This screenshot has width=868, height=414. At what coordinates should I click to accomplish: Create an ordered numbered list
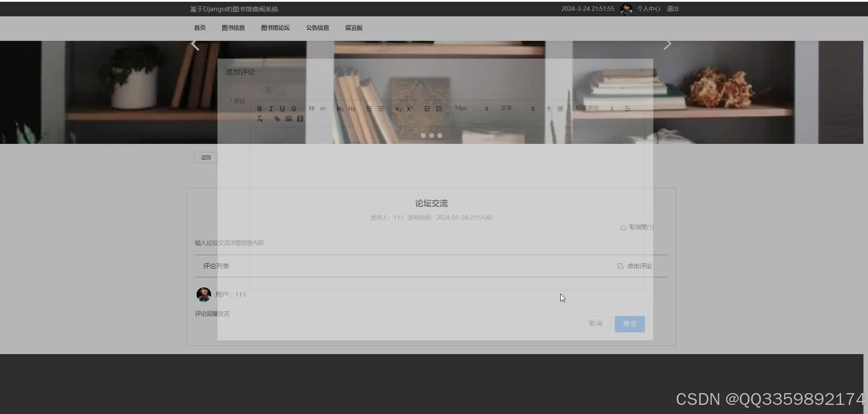point(370,108)
